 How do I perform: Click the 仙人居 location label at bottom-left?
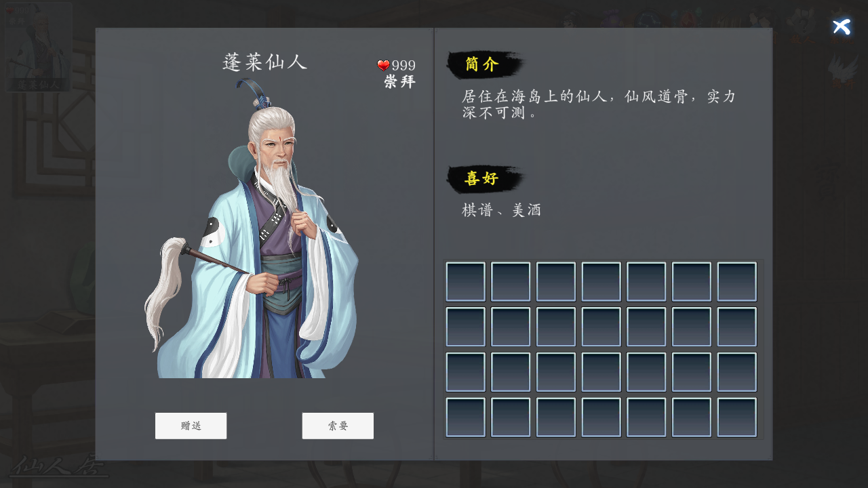(x=60, y=467)
